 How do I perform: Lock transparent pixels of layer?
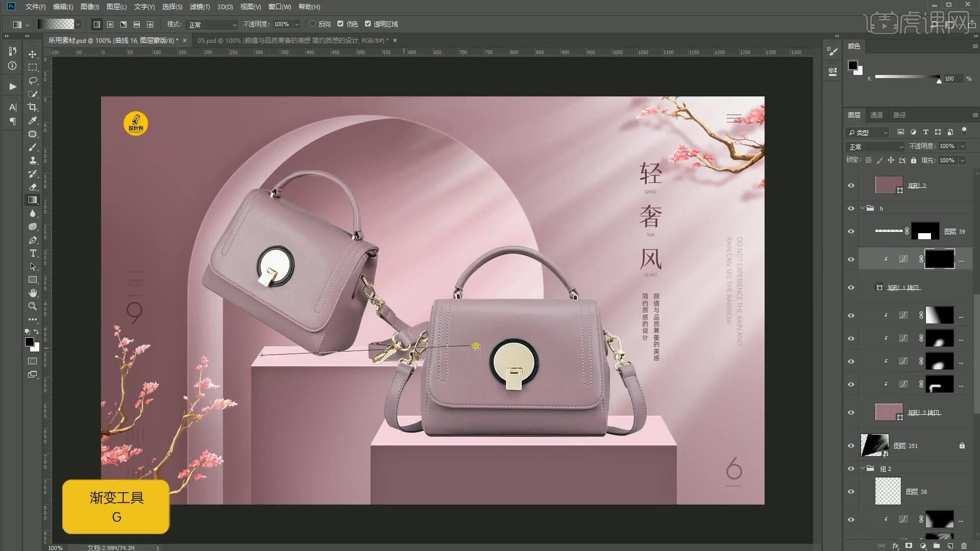click(x=868, y=160)
